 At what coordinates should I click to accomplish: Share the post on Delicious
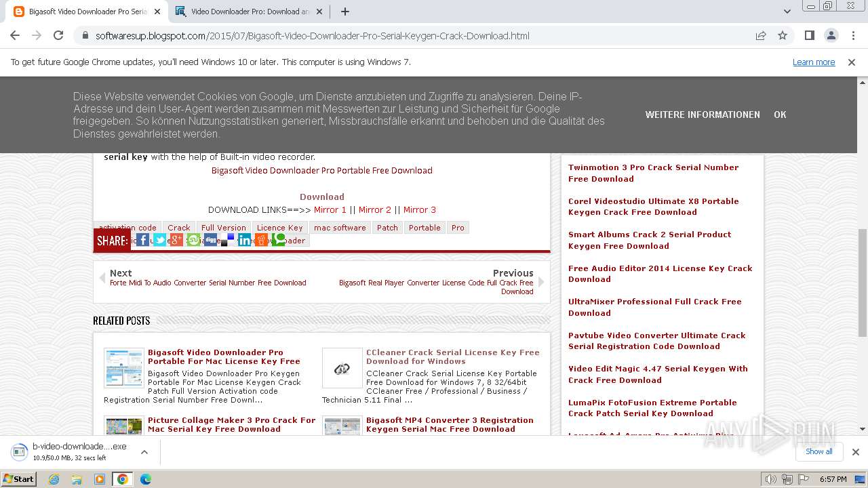pos(227,240)
